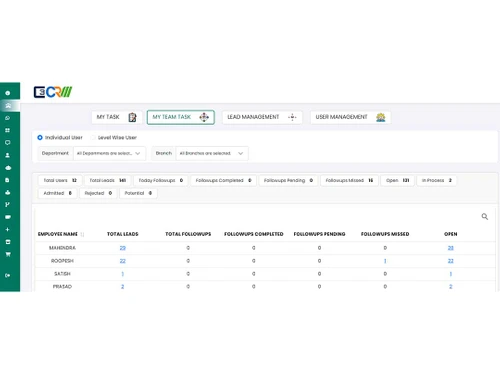500x375 pixels.
Task: Open Prasad's total leads link
Action: 123,287
